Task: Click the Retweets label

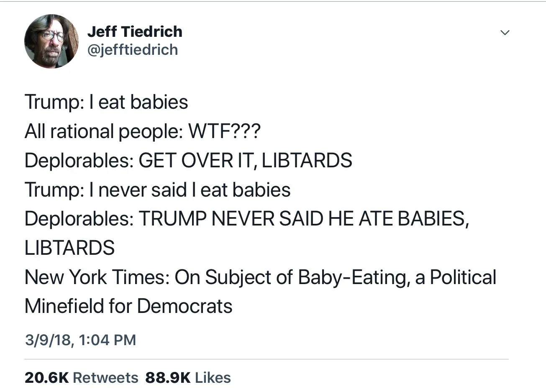Action: 105,378
